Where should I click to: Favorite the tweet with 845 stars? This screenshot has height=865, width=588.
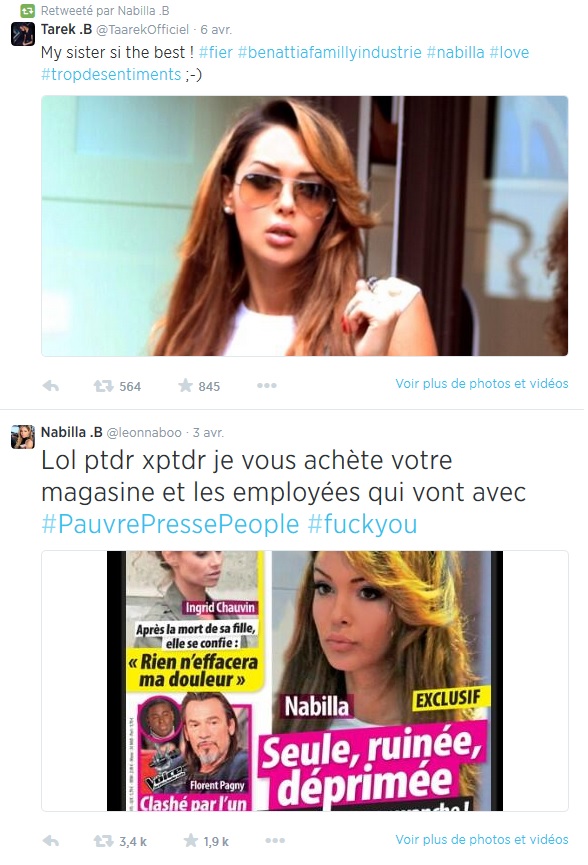[185, 385]
